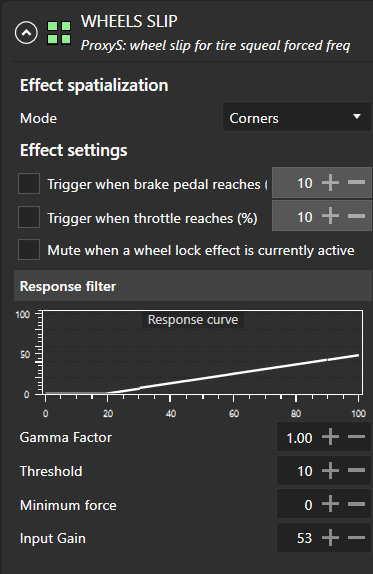Enable trigger when brake pedal reaches

coord(29,183)
